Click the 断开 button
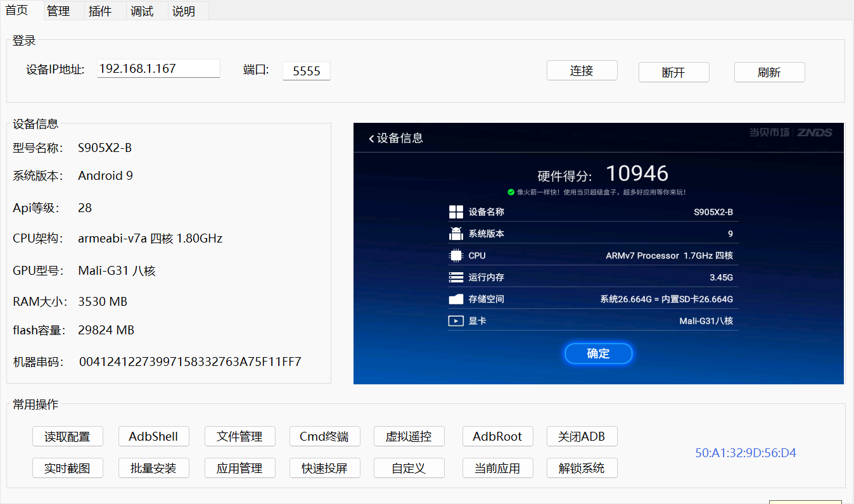Viewport: 854px width, 504px height. 673,72
